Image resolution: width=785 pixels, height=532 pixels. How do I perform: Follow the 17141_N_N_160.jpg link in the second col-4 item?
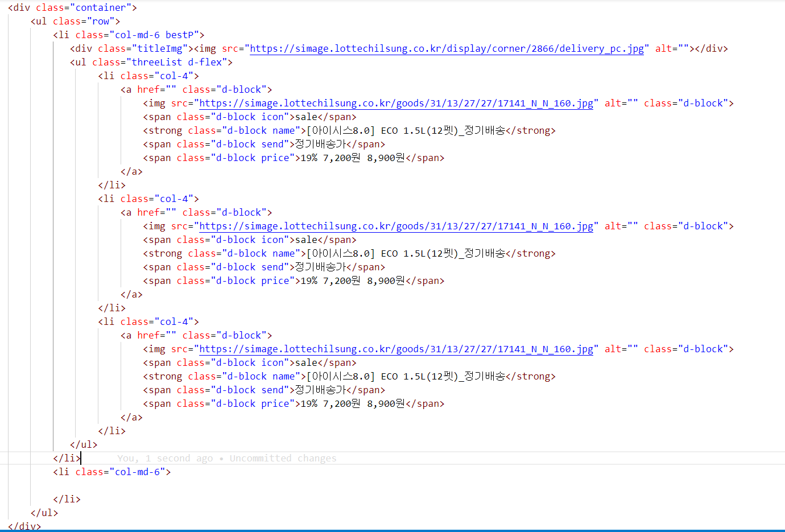[x=396, y=226]
